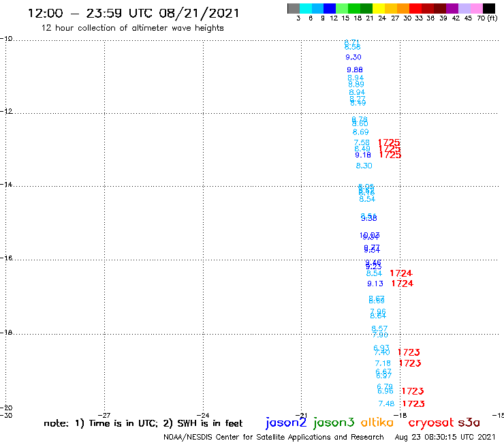Select the dark blue legend swatch before 12
This screenshot has height=443, width=504.
click(x=330, y=8)
